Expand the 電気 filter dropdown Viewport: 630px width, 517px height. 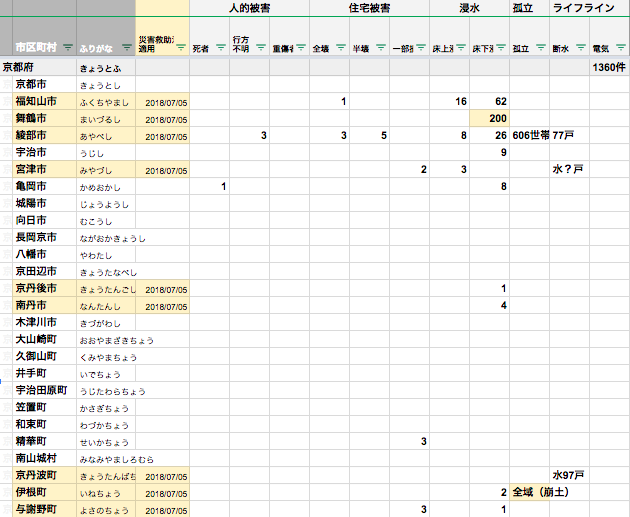(x=620, y=48)
